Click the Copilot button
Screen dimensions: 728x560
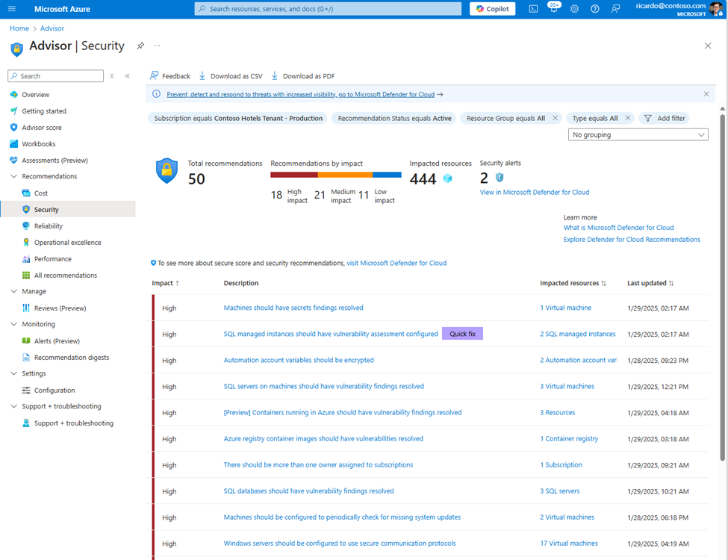coord(493,9)
